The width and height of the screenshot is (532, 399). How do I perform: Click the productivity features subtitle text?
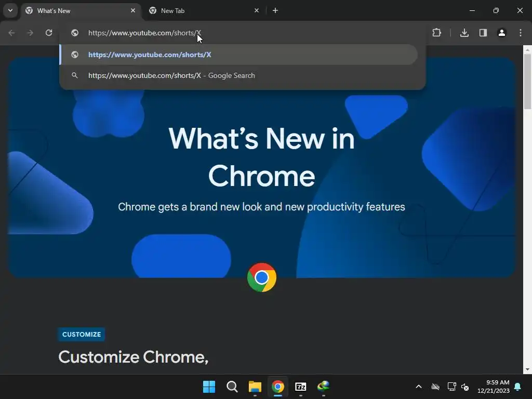262,207
